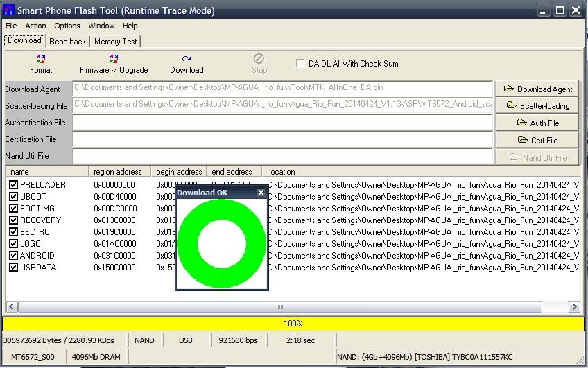
Task: Switch to the Read back tab
Action: 68,42
